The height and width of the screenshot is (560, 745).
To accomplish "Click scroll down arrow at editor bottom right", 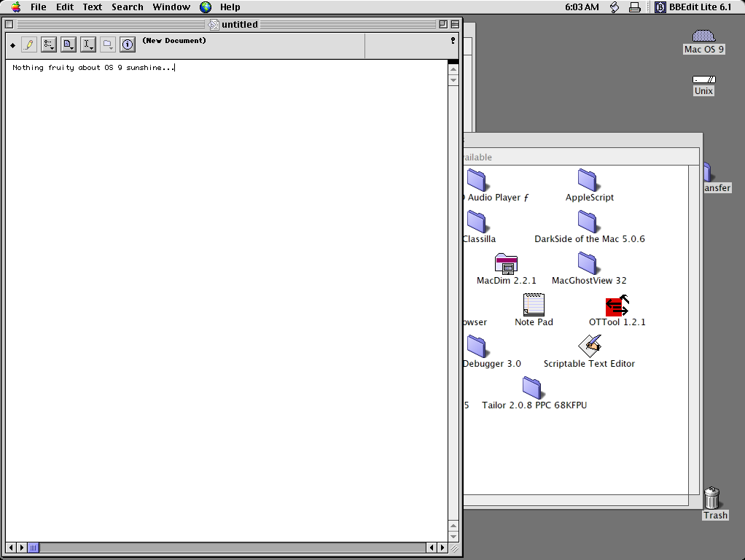I will [453, 537].
